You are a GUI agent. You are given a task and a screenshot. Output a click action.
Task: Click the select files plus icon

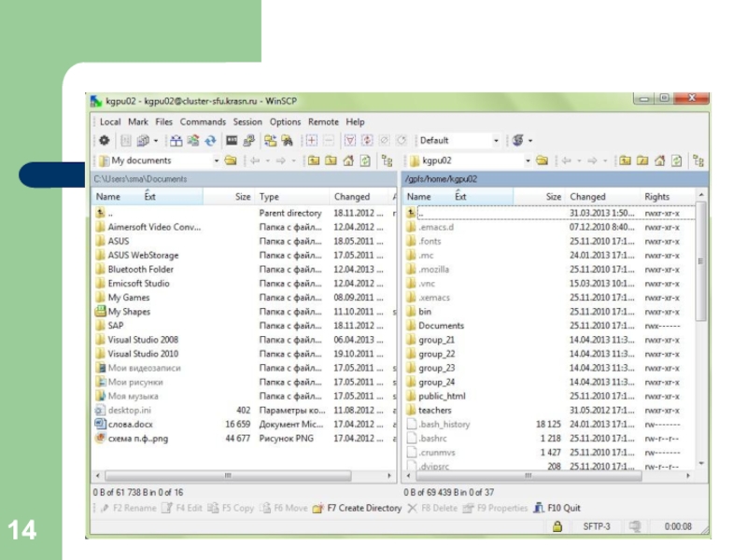(313, 141)
